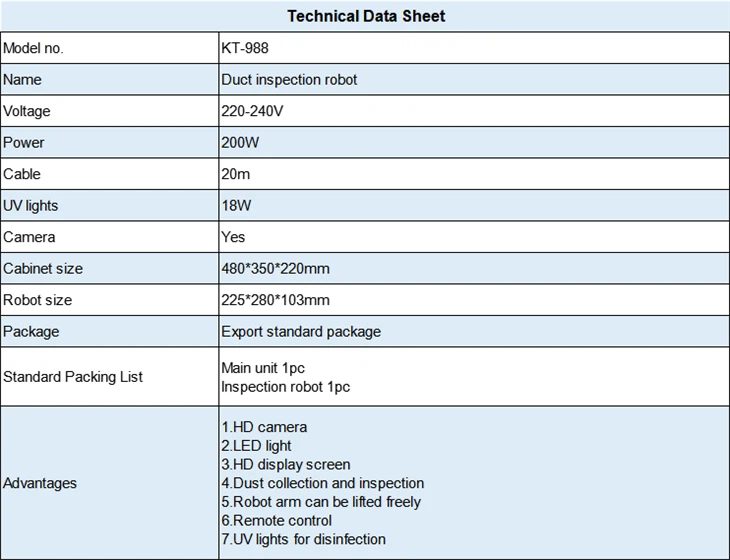
Task: Click the Standard Packing List label
Action: point(73,377)
